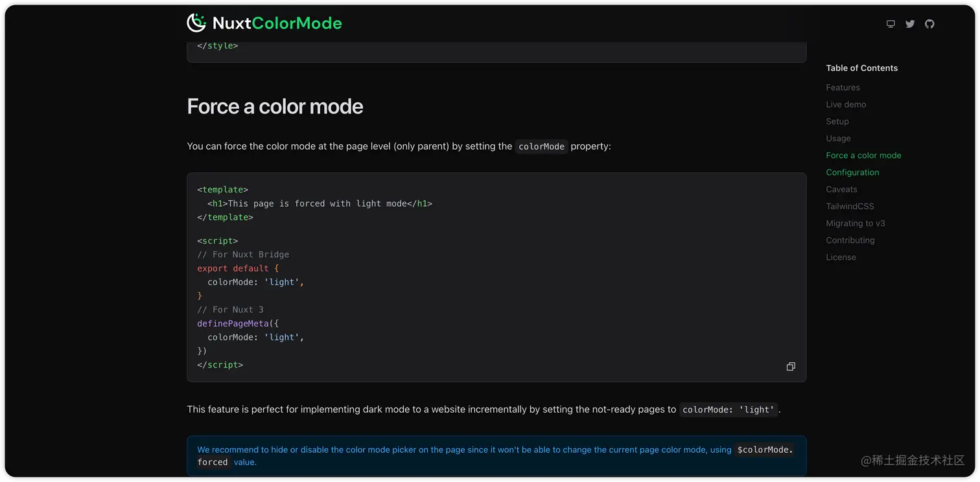
Task: Open the GitHub repository icon
Action: [929, 24]
